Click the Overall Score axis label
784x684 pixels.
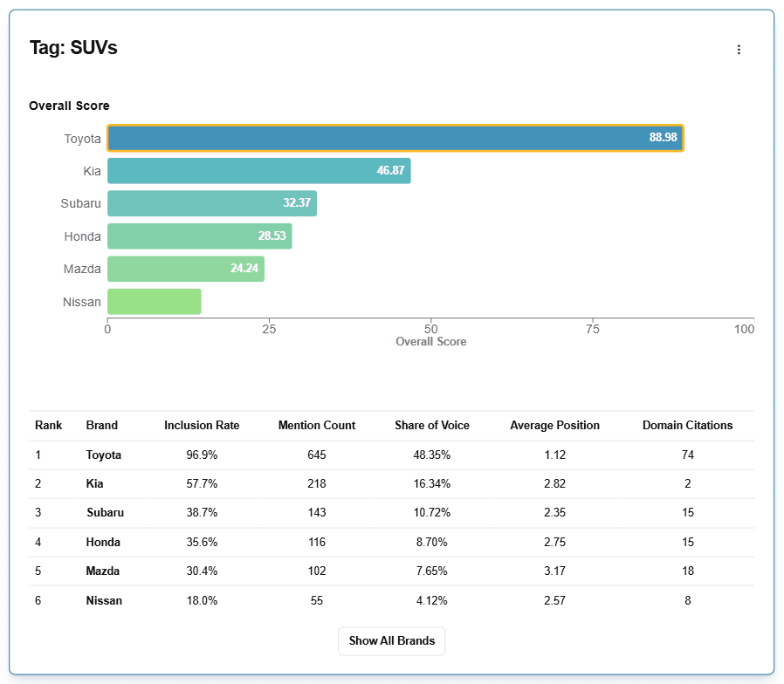coord(430,342)
